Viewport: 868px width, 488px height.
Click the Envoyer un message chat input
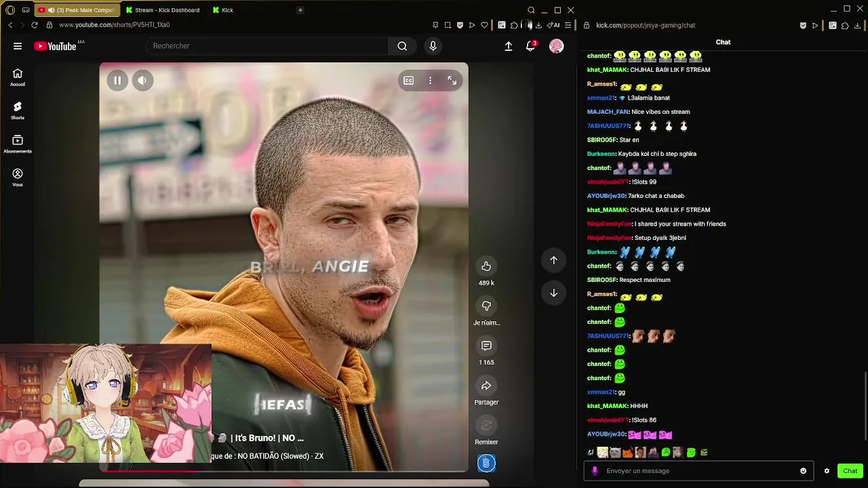point(698,471)
